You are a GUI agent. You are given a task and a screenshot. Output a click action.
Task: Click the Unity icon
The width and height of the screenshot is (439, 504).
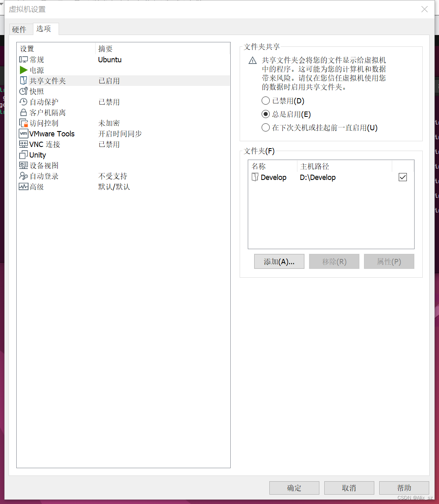(24, 155)
